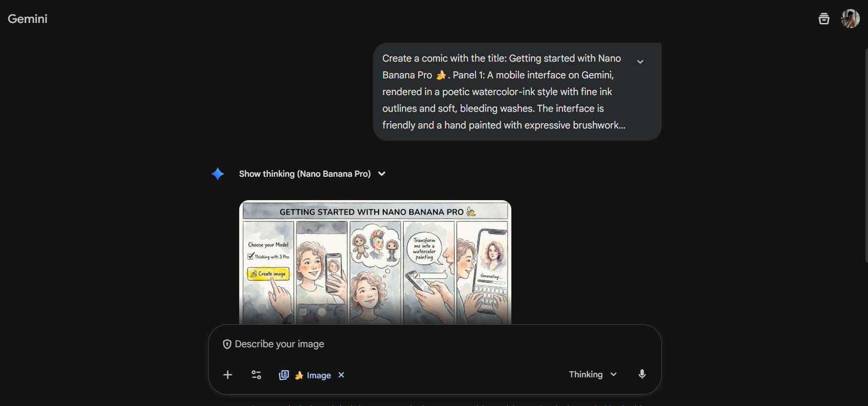Click the Thinking dropdown chevron arrow
Screen dimensions: 868x406
(x=614, y=374)
